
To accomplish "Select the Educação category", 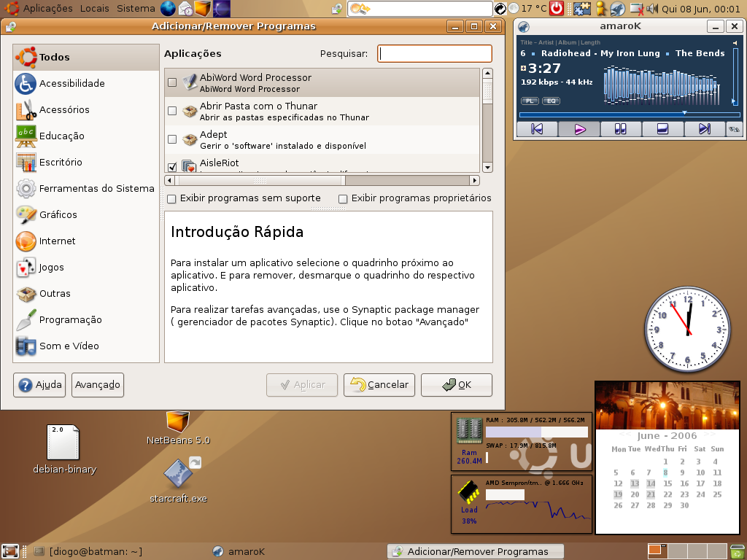I will pos(86,136).
